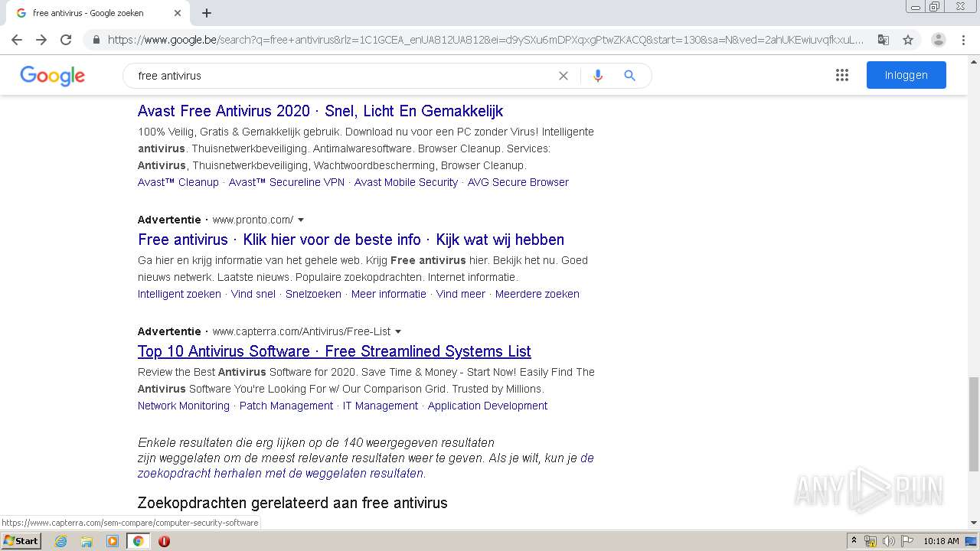The height and width of the screenshot is (551, 980).
Task: Open 'Top 10 Antivirus Software' ad title
Action: pos(335,351)
